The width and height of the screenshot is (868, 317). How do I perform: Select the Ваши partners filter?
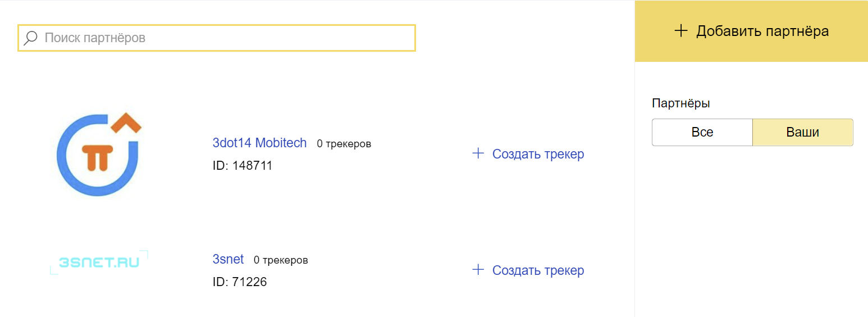pos(802,133)
